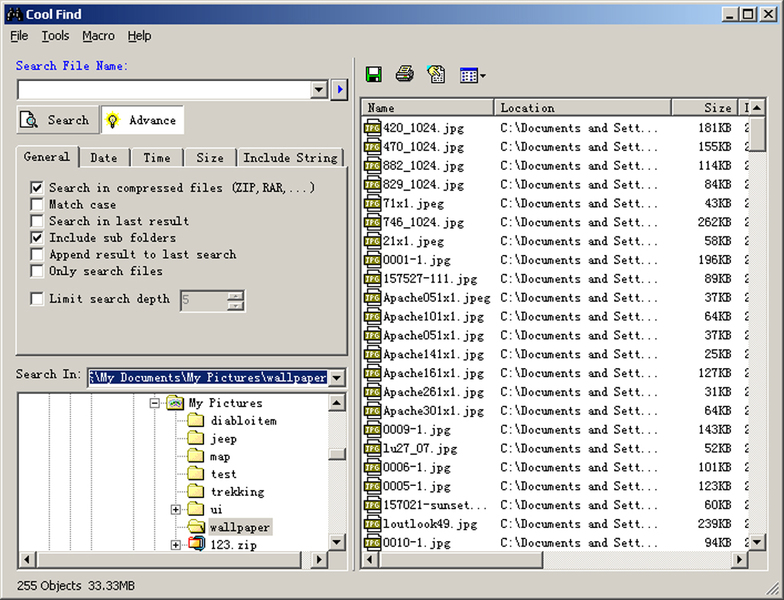The image size is (784, 600).
Task: Open the list view style icon
Action: pos(471,75)
